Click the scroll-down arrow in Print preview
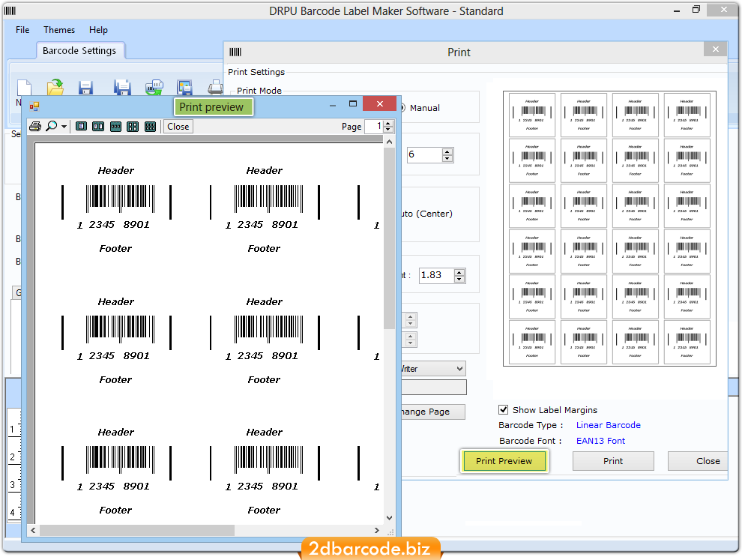Image resolution: width=742 pixels, height=560 pixels. pos(389,518)
